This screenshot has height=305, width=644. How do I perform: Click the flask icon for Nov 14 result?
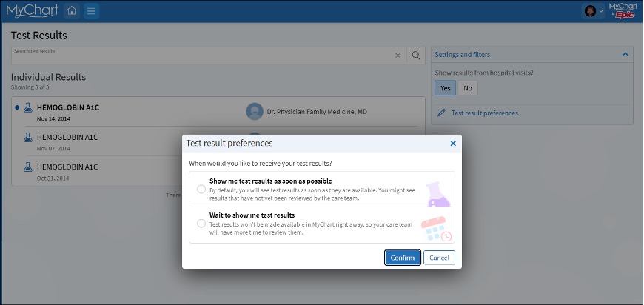[27, 107]
